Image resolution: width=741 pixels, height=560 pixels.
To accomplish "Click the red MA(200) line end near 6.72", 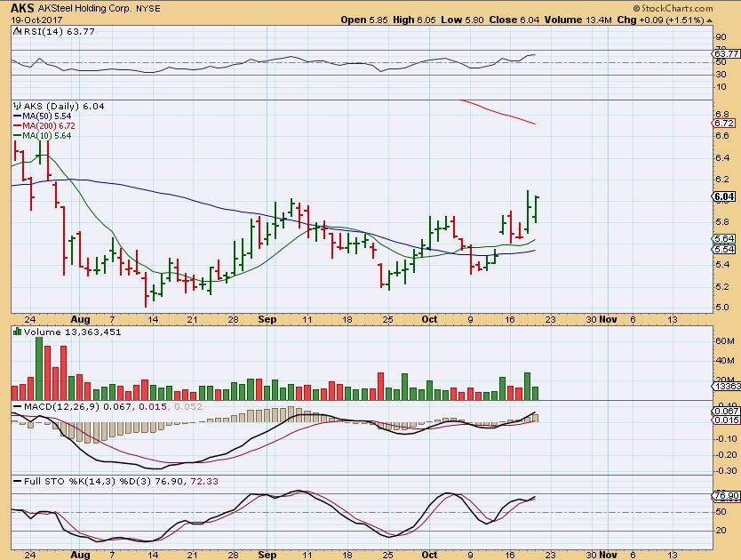I will tap(533, 123).
